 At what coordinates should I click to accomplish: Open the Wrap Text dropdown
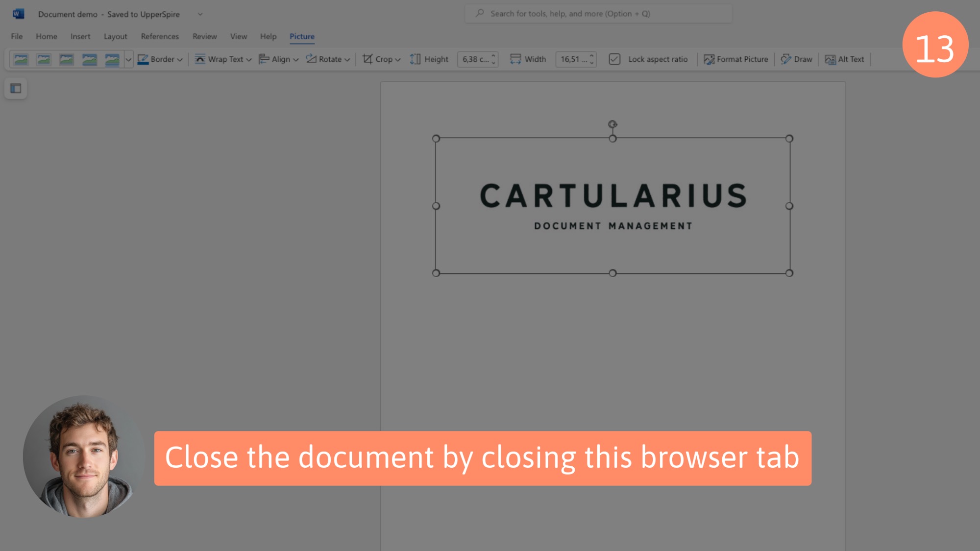click(223, 59)
